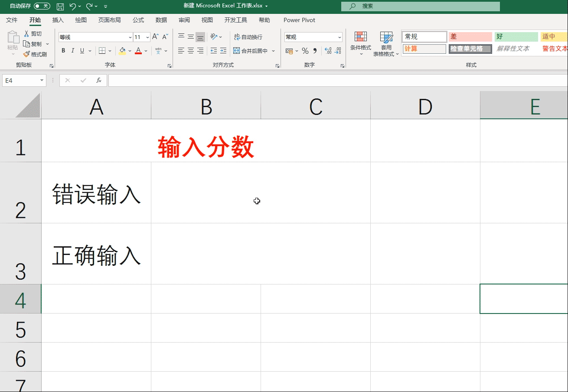
Task: Pick the red font color swatch
Action: coord(138,51)
